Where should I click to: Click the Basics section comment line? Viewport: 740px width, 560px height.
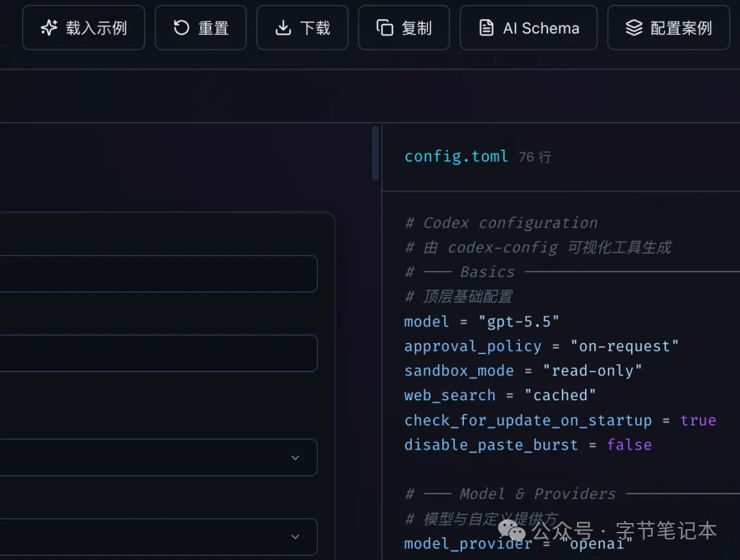point(572,272)
